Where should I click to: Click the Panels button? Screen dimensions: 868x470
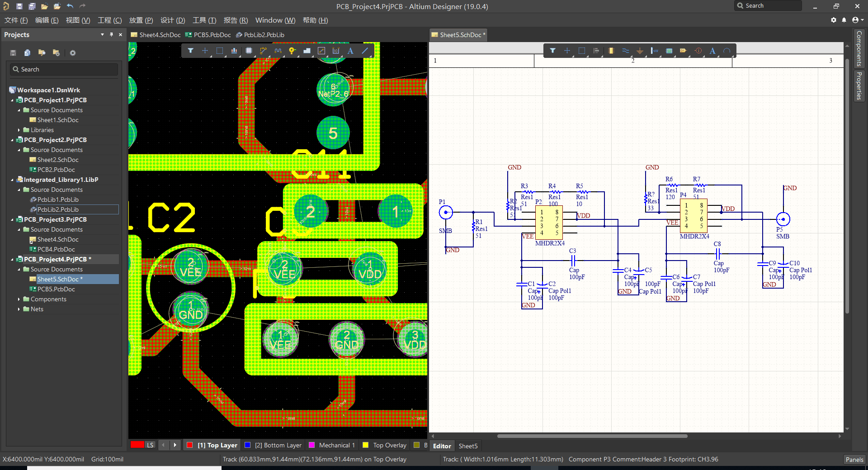point(854,459)
